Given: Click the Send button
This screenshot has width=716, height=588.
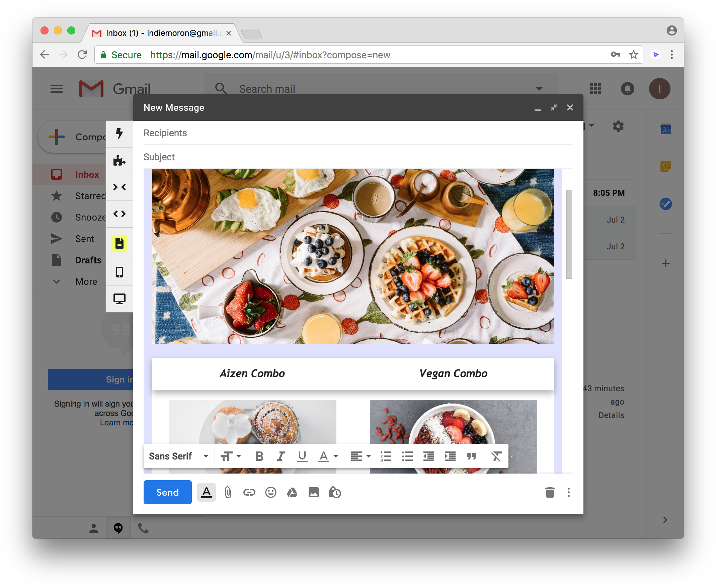Looking at the screenshot, I should (x=166, y=492).
